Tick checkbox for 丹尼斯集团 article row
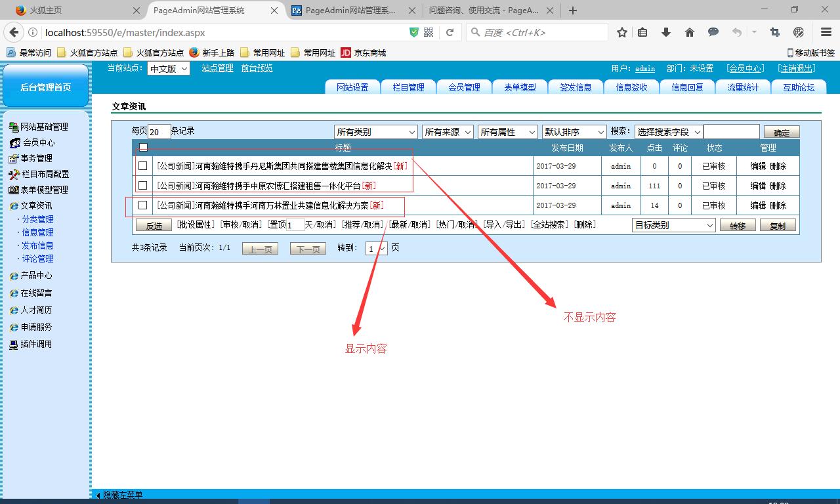Screen dimensions: 840x504 (142, 166)
